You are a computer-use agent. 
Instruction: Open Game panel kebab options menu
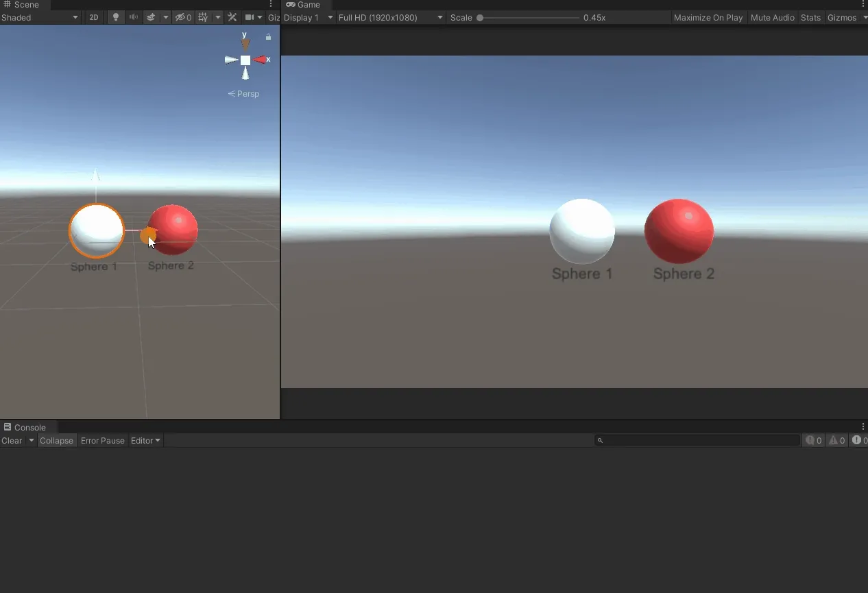pos(863,5)
